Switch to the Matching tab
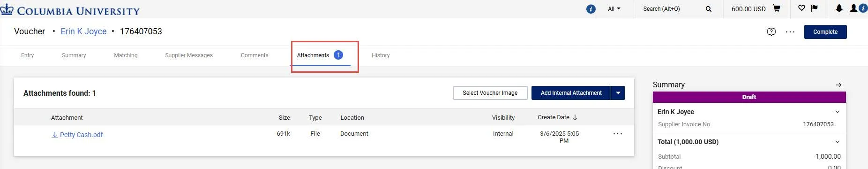Viewport: 868px width, 169px height. coord(126,55)
